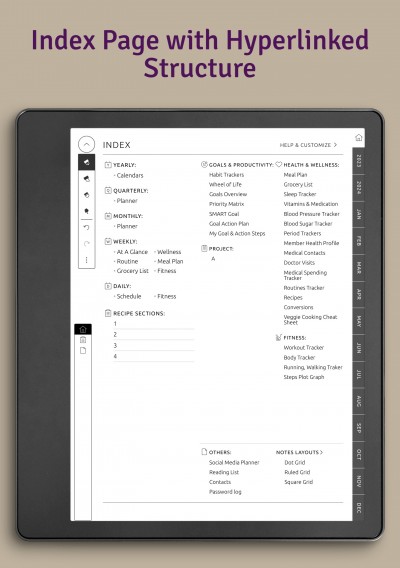Jump to the DEC month tab
Image resolution: width=400 pixels, height=568 pixels.
pos(358,508)
